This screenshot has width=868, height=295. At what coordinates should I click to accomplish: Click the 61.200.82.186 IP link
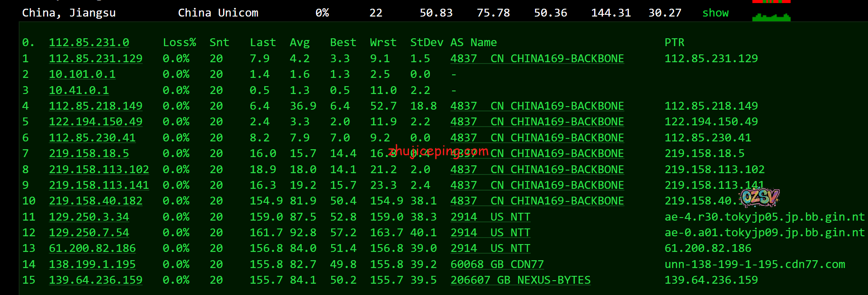click(92, 248)
